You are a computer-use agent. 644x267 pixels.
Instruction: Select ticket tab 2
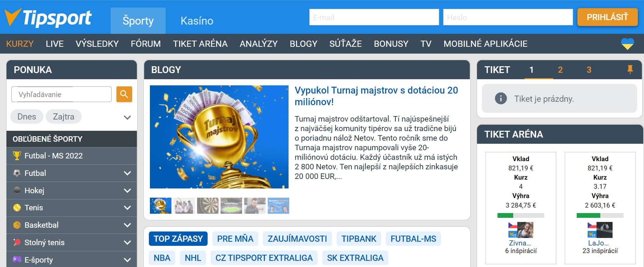tap(560, 70)
